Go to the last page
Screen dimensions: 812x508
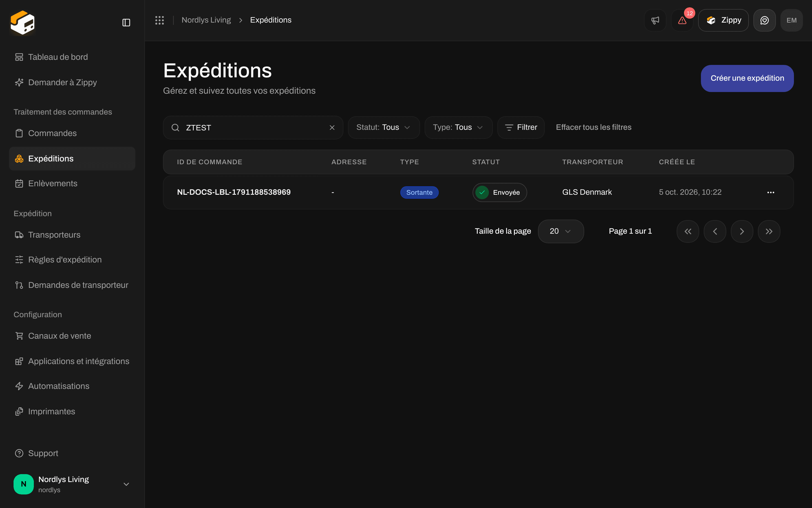(x=769, y=231)
